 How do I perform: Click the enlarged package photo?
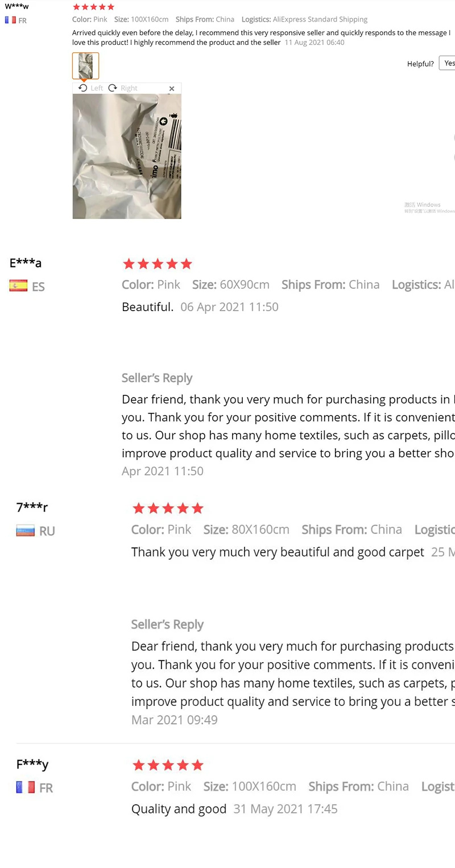pyautogui.click(x=127, y=156)
